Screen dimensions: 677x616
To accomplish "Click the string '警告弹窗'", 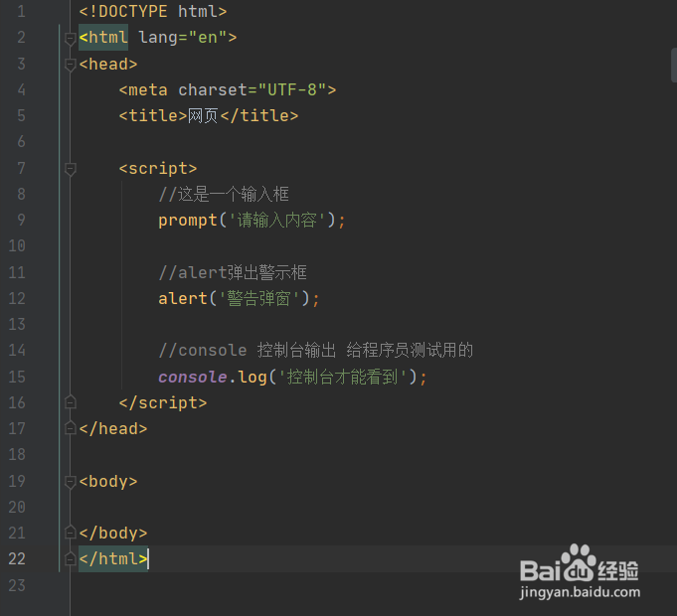I will [x=258, y=298].
